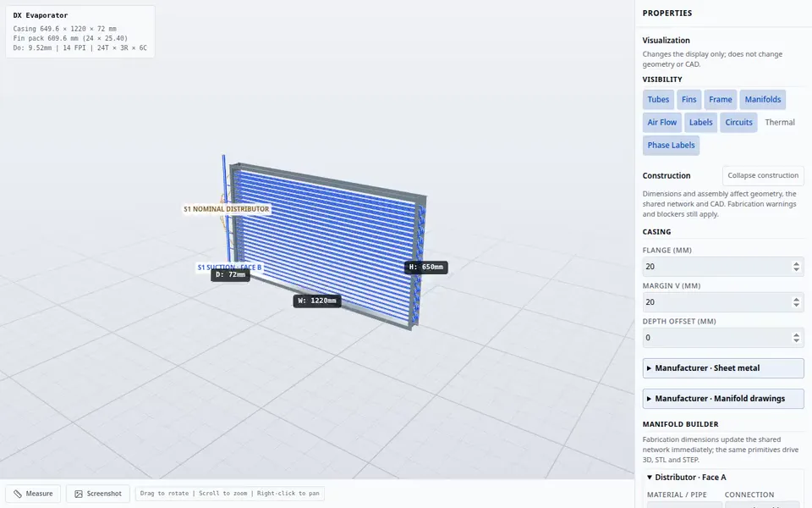Click the Casing 649.6 × 1220 × 72 mm text

65,29
